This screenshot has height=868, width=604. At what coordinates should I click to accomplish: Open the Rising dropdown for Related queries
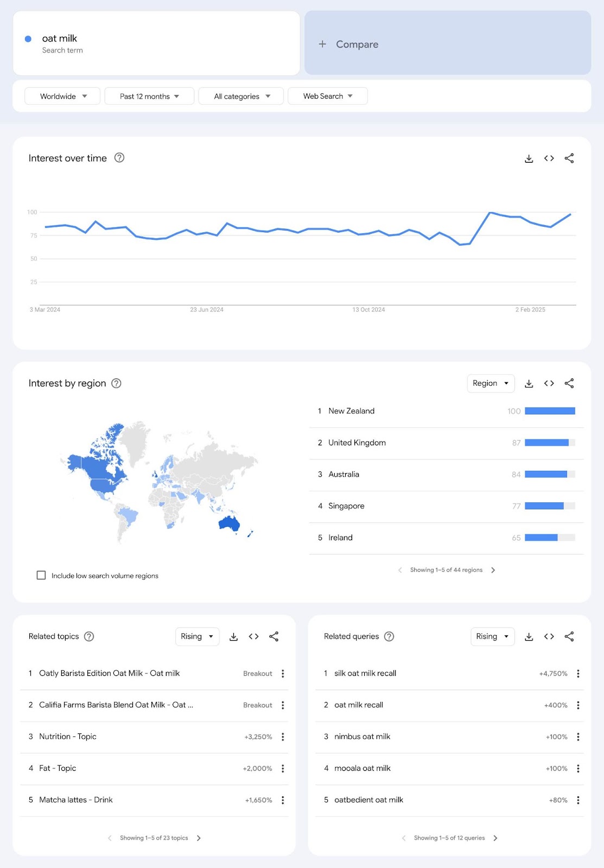point(492,636)
